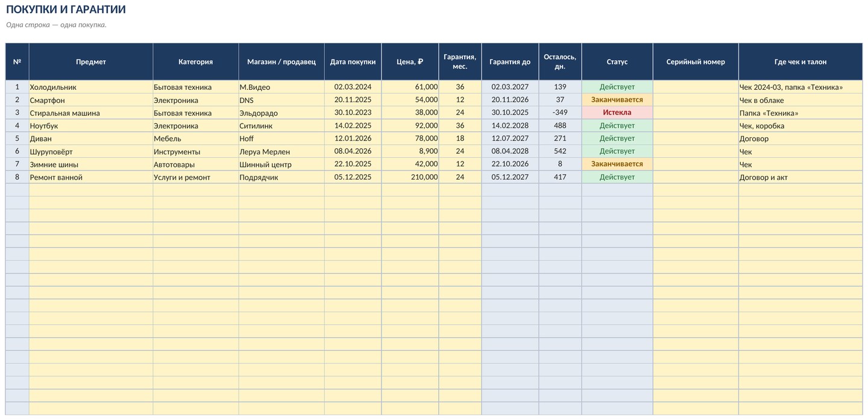Select days remaining '542'

click(560, 151)
